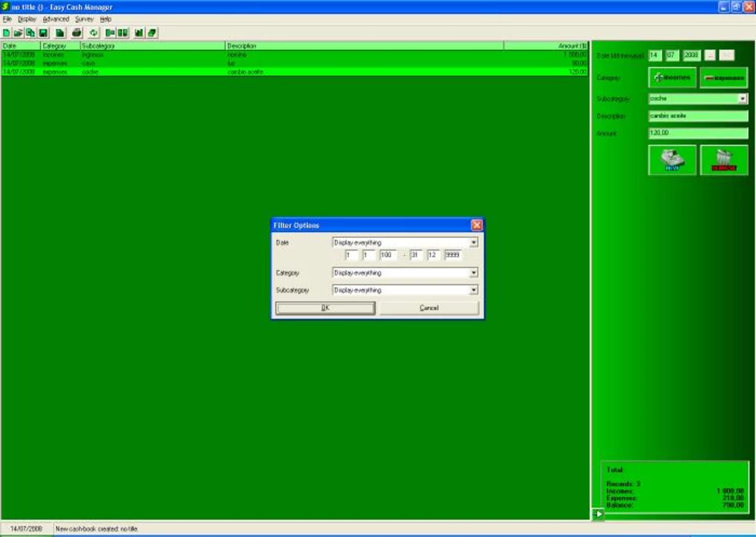The width and height of the screenshot is (756, 537).
Task: Toggle the Expenses category button
Action: coord(725,77)
